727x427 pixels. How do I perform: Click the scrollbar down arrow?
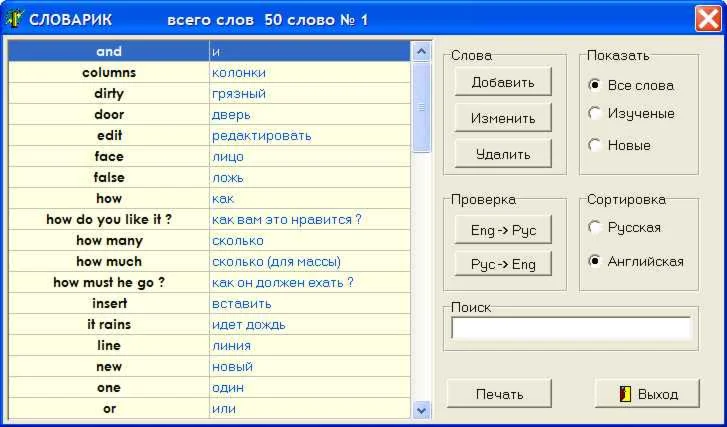click(x=421, y=410)
